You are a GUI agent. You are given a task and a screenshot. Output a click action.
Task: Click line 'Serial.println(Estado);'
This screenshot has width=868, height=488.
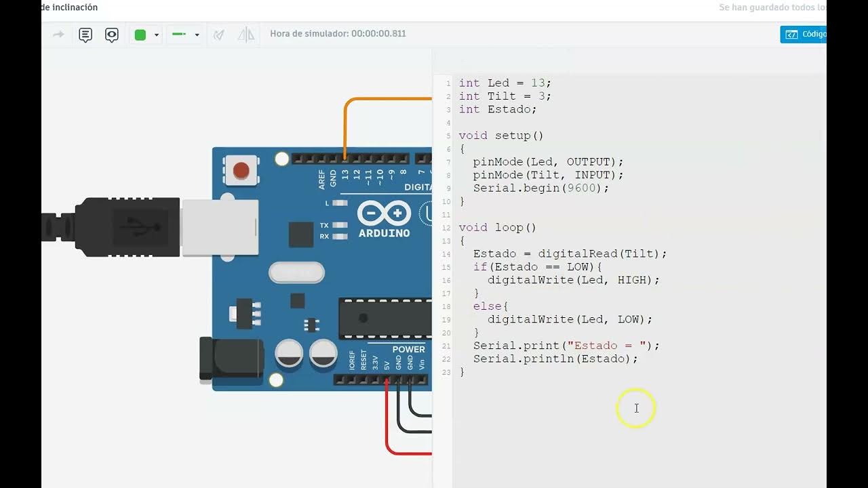pos(555,359)
